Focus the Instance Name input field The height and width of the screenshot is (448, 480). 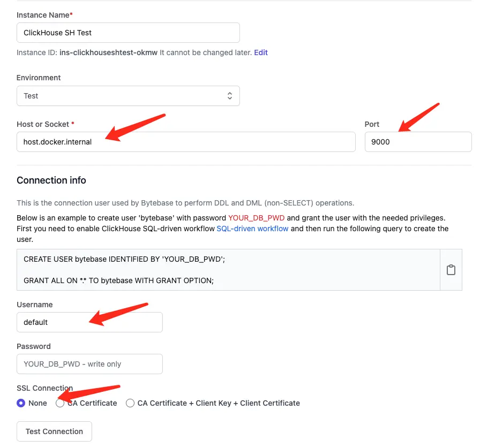click(128, 33)
